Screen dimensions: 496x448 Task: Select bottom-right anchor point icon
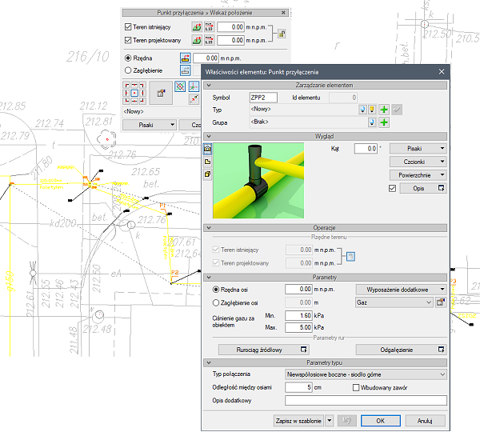coord(142,101)
